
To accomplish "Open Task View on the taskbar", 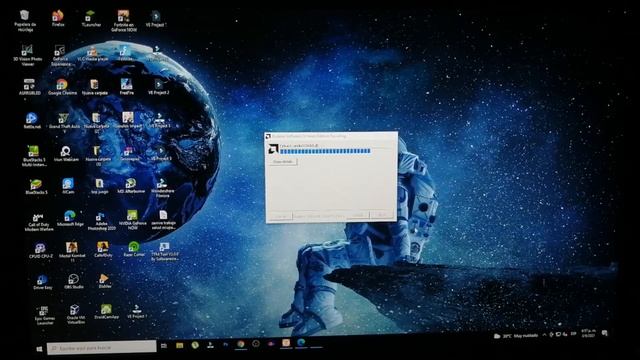I will (x=164, y=346).
